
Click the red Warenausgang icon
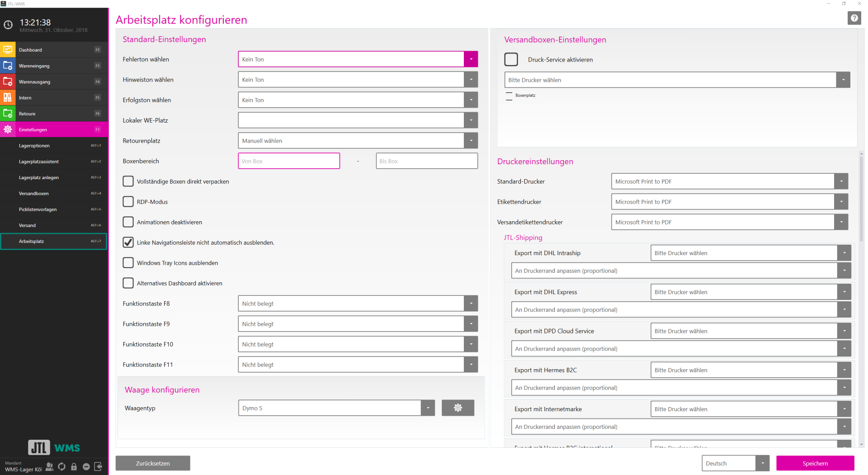8,81
